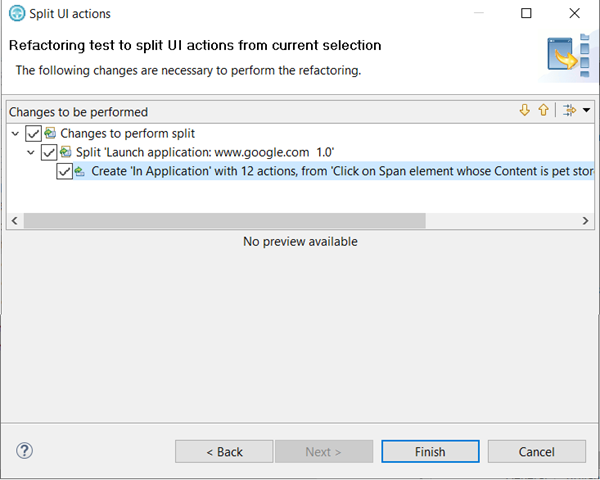The width and height of the screenshot is (600, 480).
Task: Toggle the Create 'In Application' checkbox
Action: pyautogui.click(x=65, y=171)
